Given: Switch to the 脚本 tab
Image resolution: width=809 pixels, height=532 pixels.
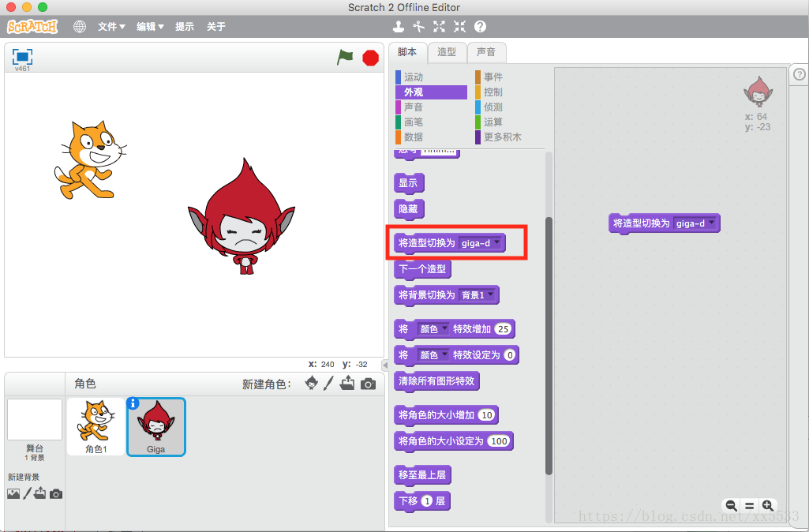Looking at the screenshot, I should tap(407, 52).
